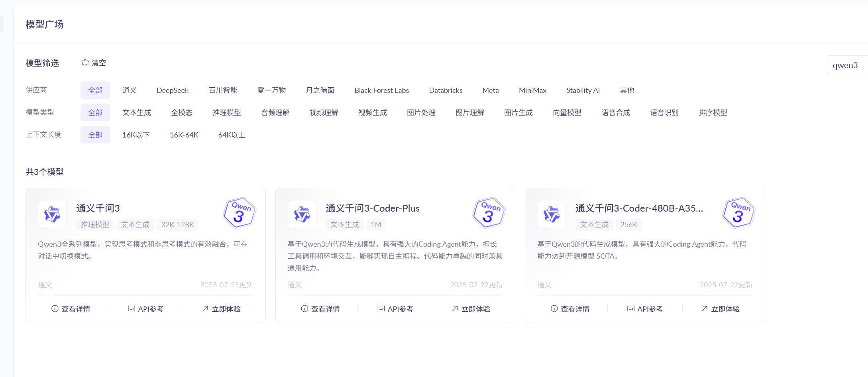Open API参考 for 通义千问3
Viewport: 868px width, 377px height.
tap(145, 309)
